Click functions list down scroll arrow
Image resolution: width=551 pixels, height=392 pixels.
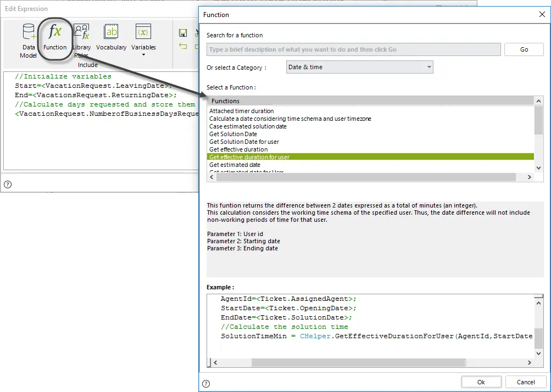(x=539, y=168)
